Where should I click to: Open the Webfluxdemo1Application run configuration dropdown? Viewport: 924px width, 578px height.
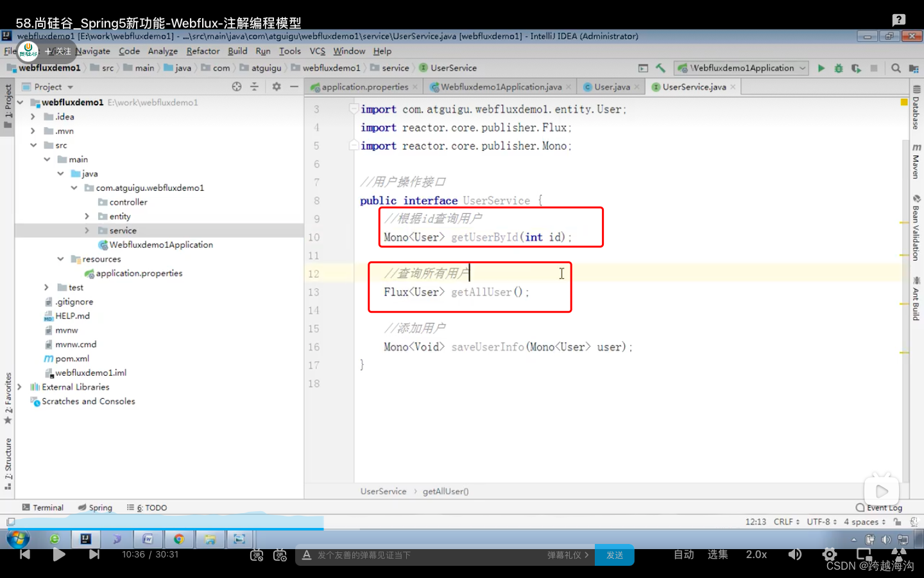click(742, 68)
